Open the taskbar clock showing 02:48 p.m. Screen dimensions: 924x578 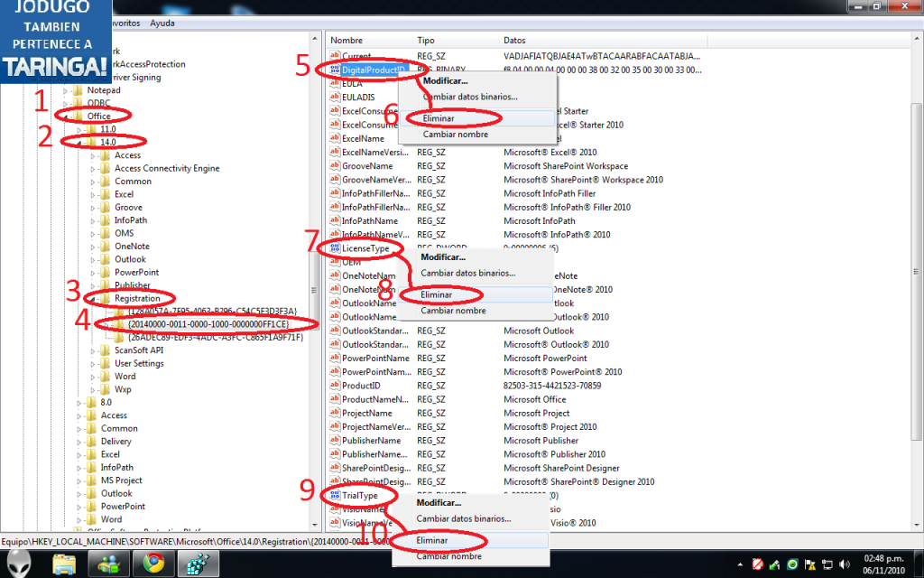(883, 564)
